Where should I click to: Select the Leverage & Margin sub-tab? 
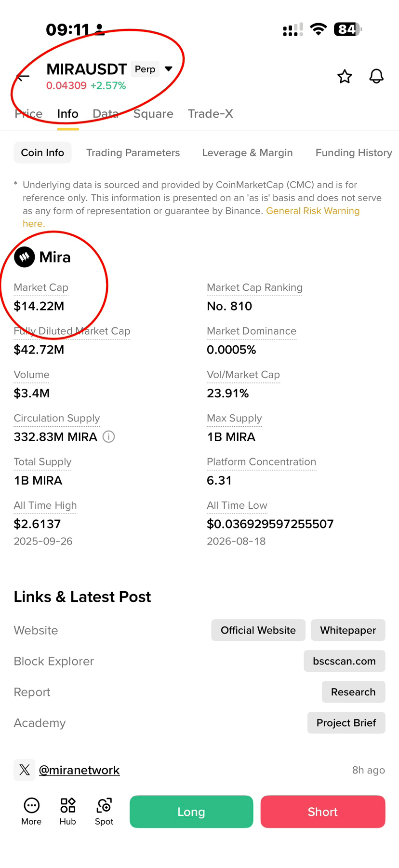[247, 153]
